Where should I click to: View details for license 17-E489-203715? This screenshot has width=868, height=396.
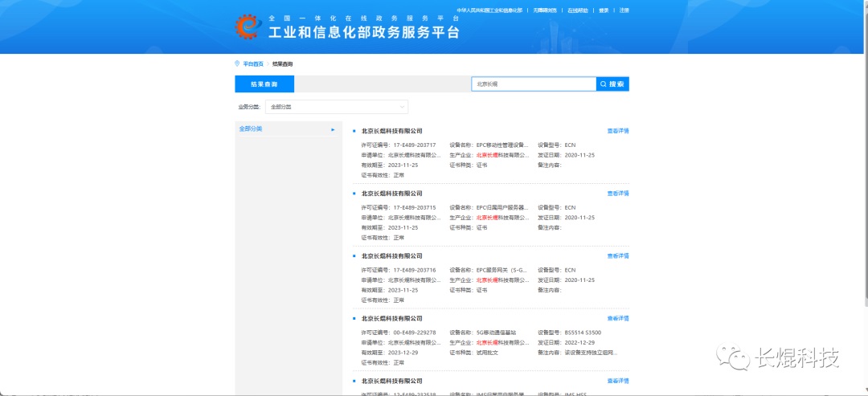[x=618, y=194]
